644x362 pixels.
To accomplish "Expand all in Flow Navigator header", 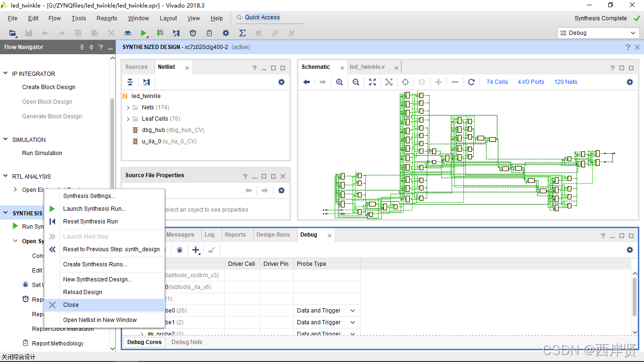I will 91,47.
